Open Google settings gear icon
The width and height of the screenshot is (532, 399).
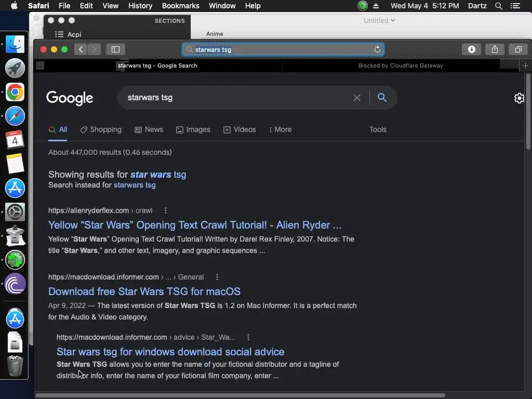[519, 98]
